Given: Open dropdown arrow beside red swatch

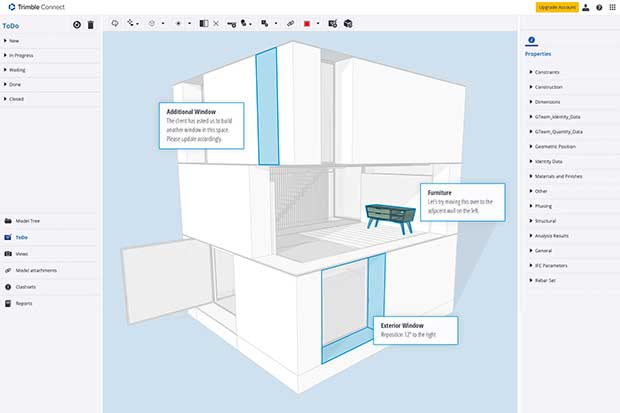Looking at the screenshot, I should (318, 24).
